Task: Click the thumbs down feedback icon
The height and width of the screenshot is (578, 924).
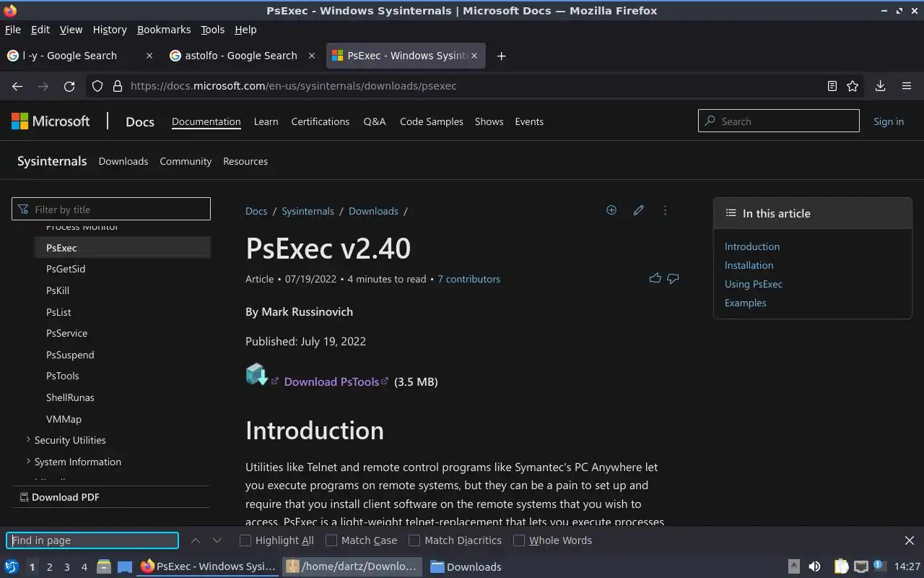Action: point(673,278)
